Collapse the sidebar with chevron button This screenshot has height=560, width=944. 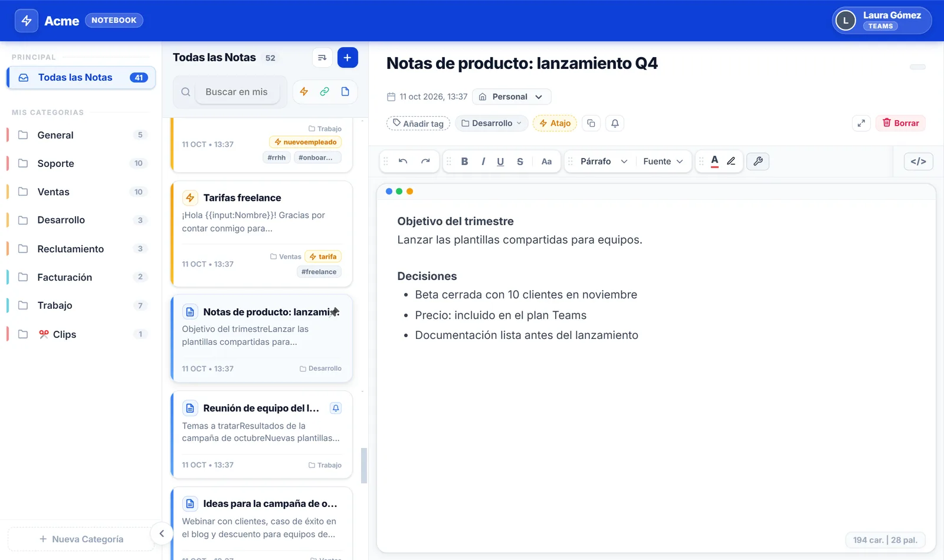click(162, 534)
